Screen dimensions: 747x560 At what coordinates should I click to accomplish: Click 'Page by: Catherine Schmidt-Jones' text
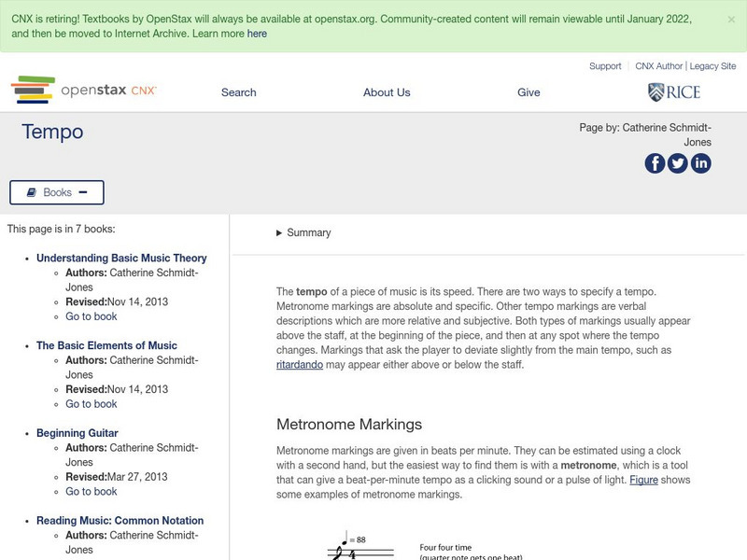coord(645,134)
